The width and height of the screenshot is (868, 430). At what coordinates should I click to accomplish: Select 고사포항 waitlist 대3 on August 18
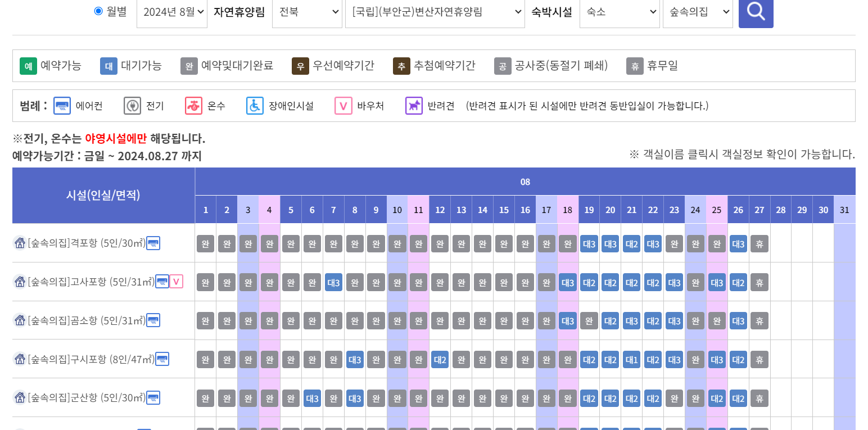pos(568,282)
